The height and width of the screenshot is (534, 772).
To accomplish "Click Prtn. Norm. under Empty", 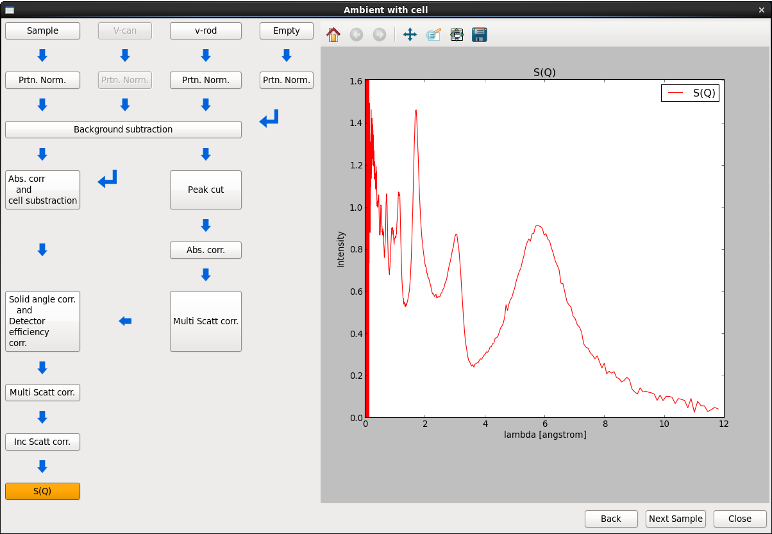I will (287, 80).
